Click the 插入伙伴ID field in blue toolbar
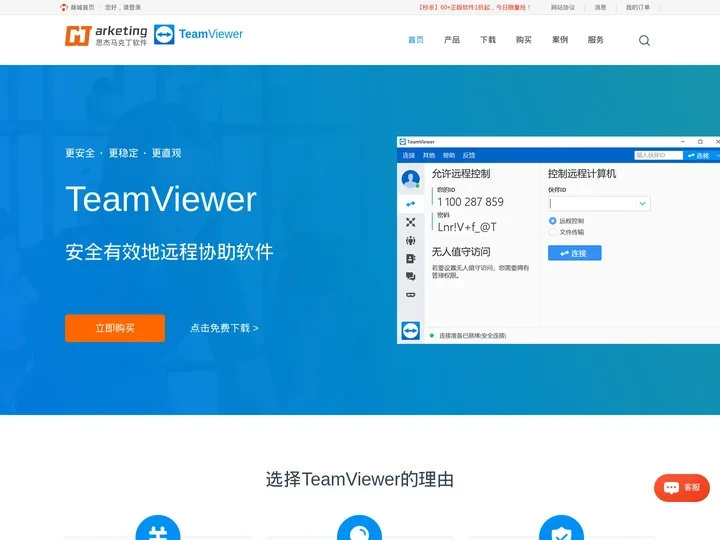 coord(658,155)
